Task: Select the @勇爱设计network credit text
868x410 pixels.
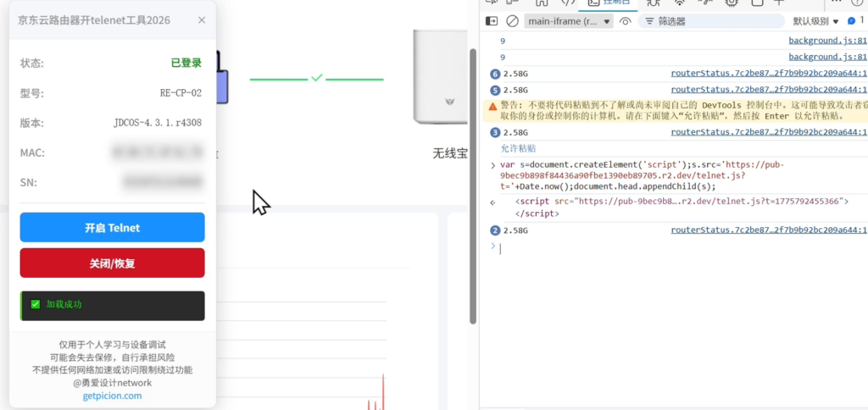Action: pyautogui.click(x=113, y=383)
